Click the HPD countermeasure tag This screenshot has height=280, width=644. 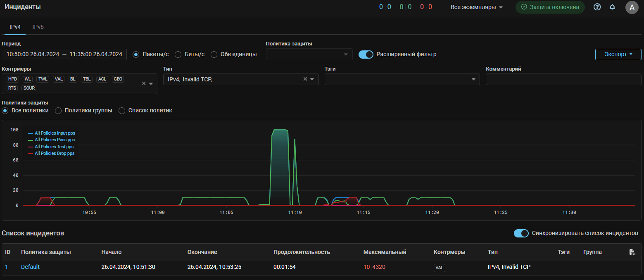(13, 79)
